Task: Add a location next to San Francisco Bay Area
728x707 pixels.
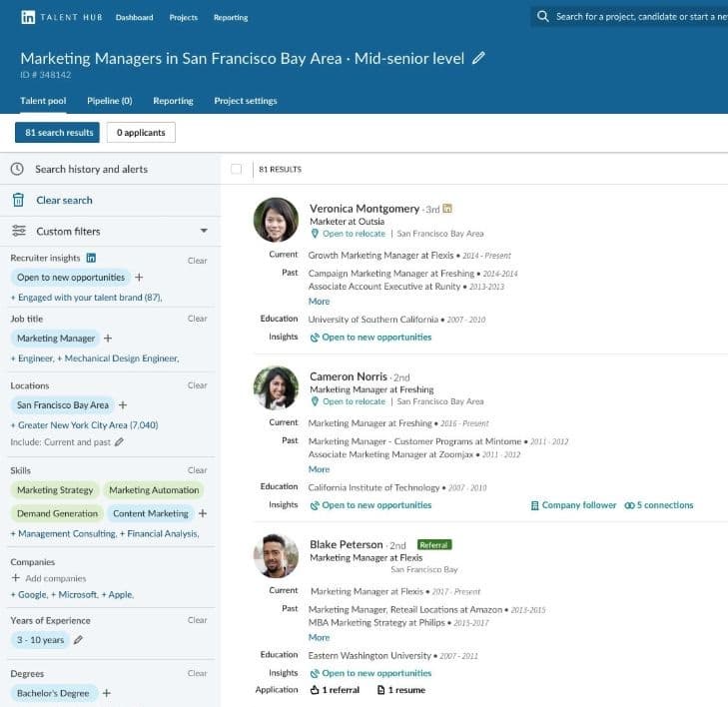Action: 123,404
